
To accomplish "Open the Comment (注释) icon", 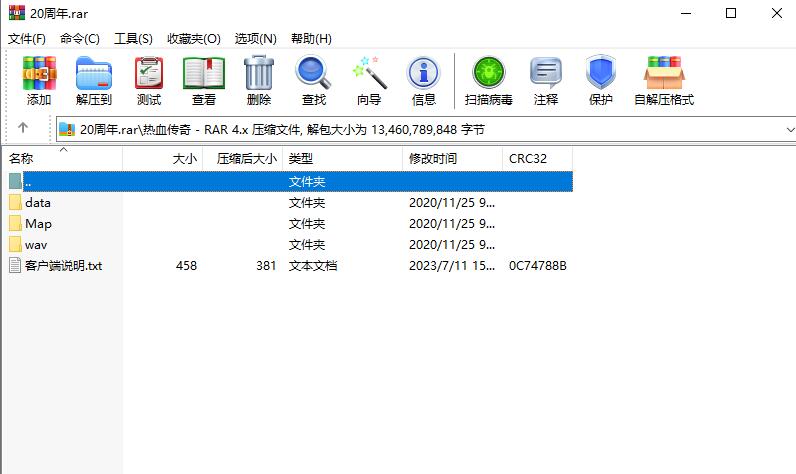I will point(546,73).
